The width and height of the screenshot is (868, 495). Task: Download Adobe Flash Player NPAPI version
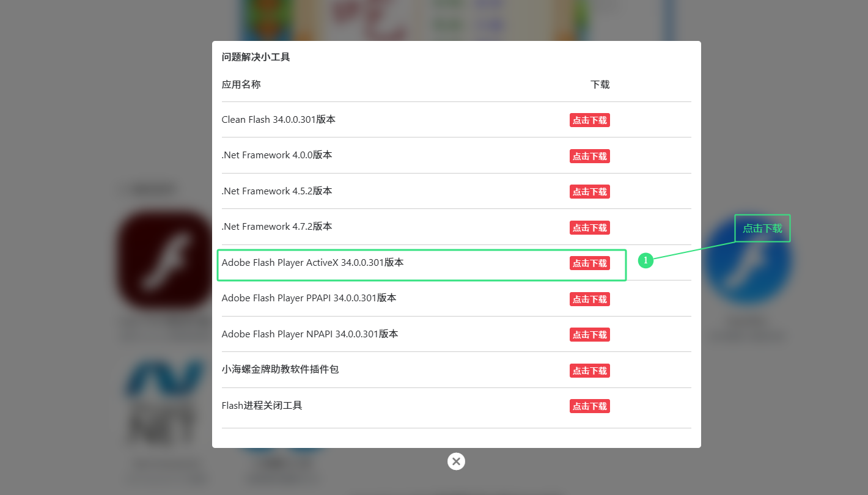coord(589,335)
